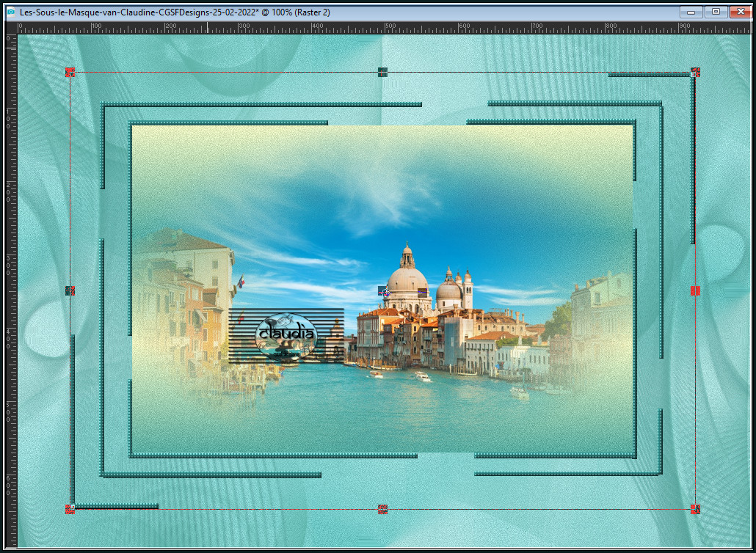Click the top-center selection edge handle
Viewport: 756px width, 553px height.
pos(383,73)
